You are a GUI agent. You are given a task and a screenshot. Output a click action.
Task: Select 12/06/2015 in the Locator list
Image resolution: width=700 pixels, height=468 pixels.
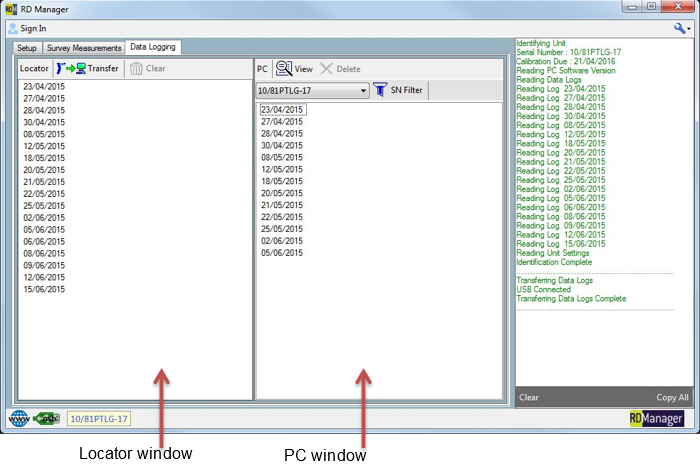tap(44, 278)
